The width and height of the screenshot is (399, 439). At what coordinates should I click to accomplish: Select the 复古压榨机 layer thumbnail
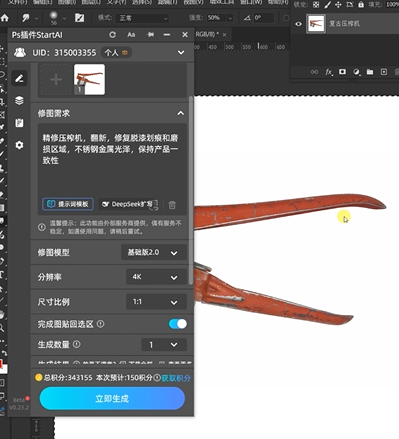click(315, 24)
